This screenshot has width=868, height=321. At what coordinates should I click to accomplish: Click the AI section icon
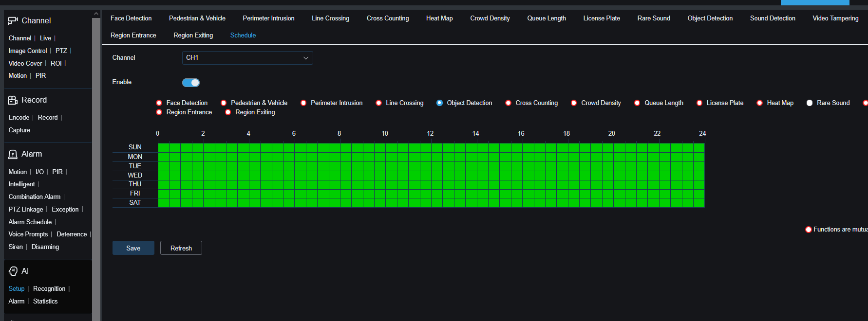pyautogui.click(x=13, y=271)
